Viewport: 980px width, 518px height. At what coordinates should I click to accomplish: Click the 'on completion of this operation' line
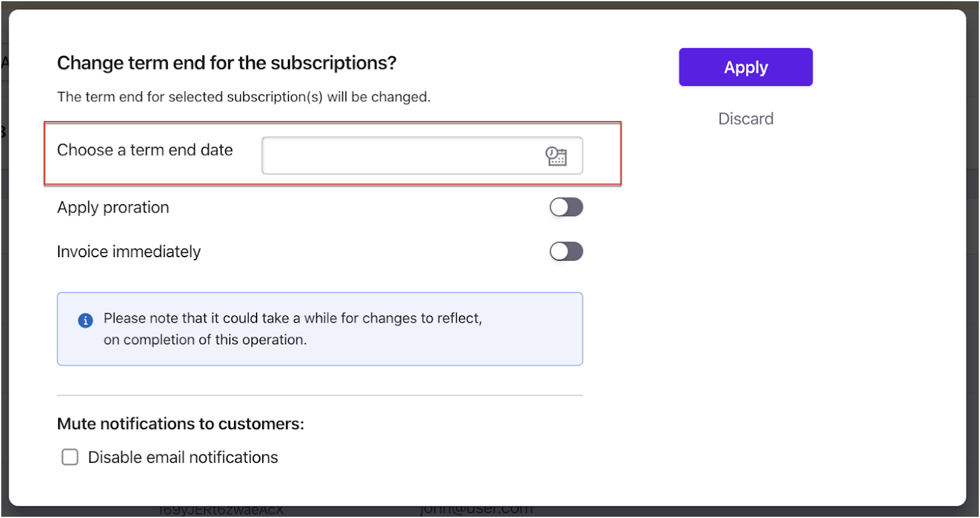(x=205, y=340)
